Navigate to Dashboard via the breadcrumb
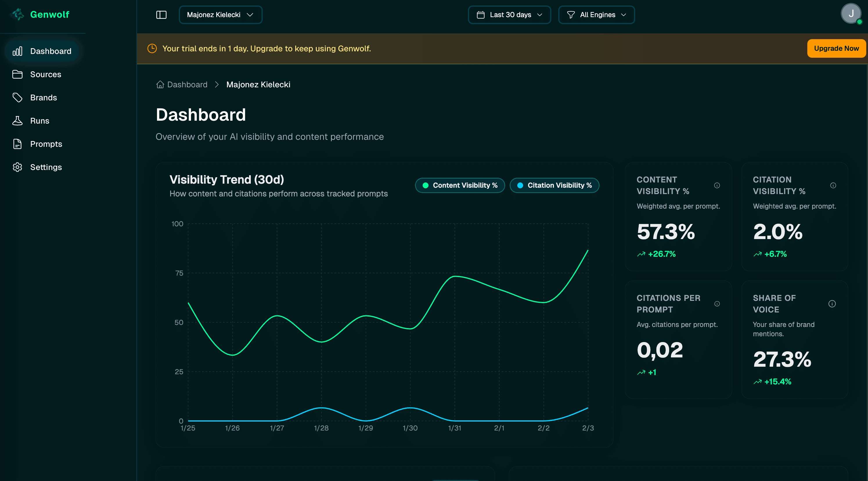The height and width of the screenshot is (481, 868). tap(187, 84)
